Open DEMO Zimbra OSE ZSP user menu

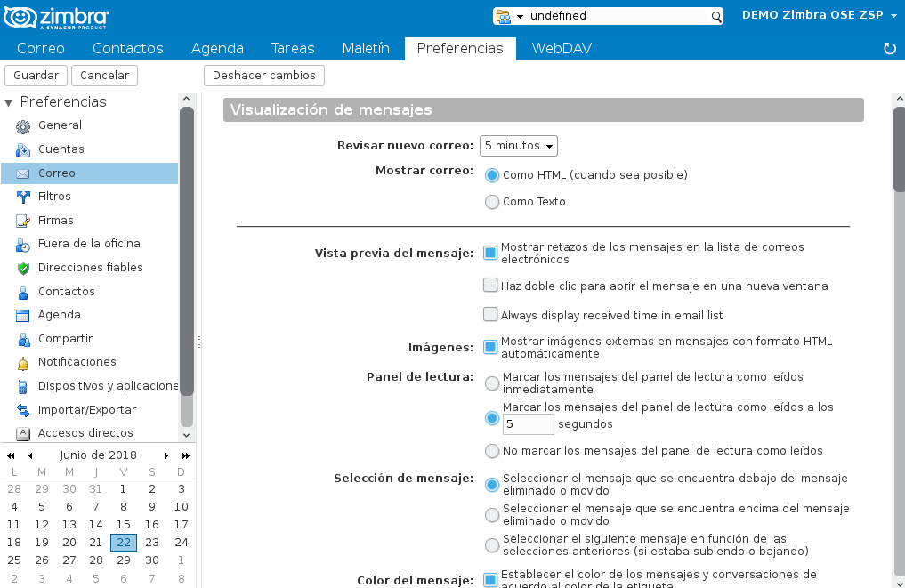819,16
